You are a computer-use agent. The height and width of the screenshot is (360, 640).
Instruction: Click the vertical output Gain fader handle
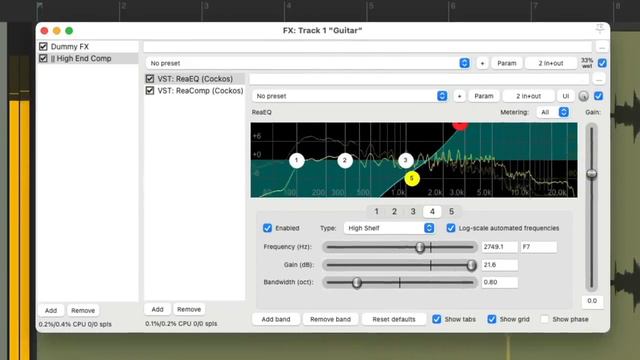[x=592, y=174]
